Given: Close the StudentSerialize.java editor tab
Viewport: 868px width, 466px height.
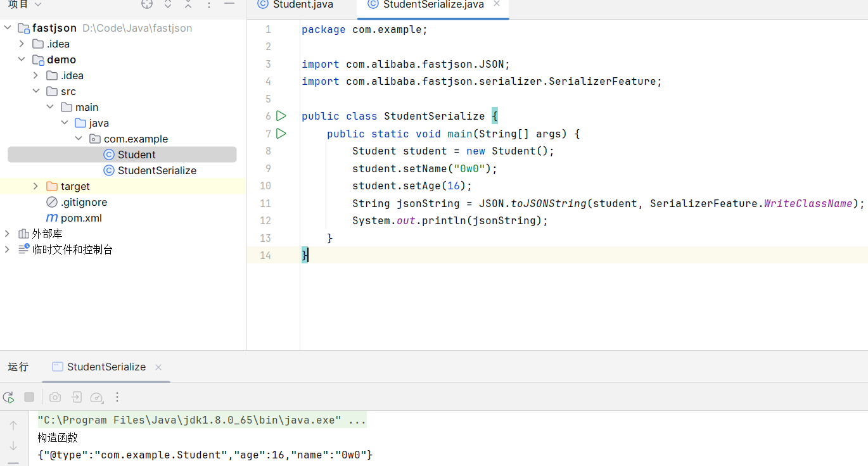Looking at the screenshot, I should (x=497, y=4).
